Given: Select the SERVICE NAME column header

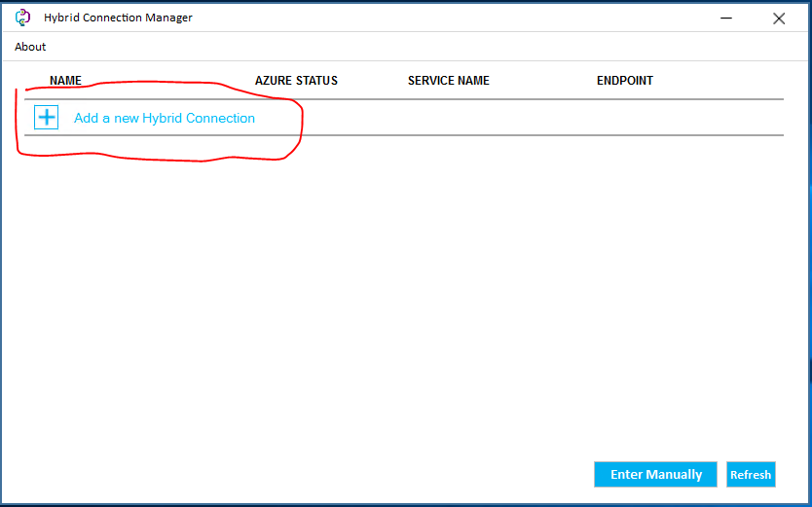Looking at the screenshot, I should [449, 81].
